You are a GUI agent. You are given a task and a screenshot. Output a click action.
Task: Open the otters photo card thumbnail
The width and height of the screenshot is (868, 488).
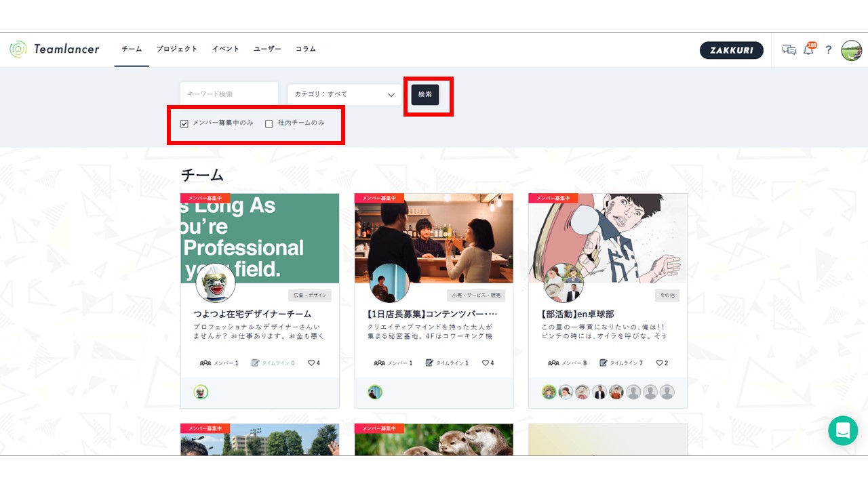[x=434, y=440]
